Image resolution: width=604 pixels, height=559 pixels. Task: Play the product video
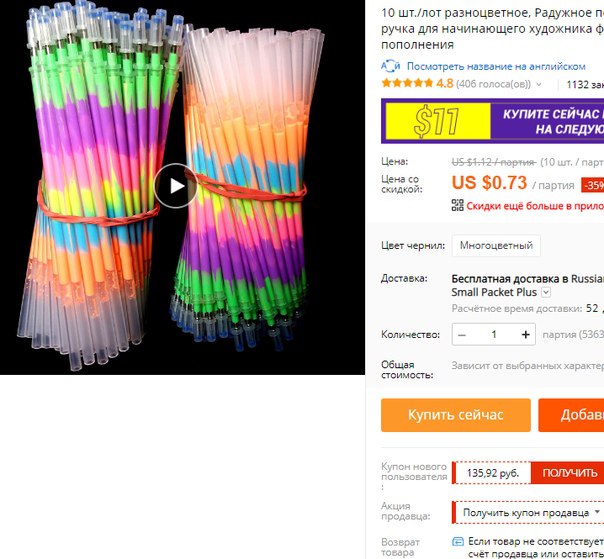pos(177,186)
